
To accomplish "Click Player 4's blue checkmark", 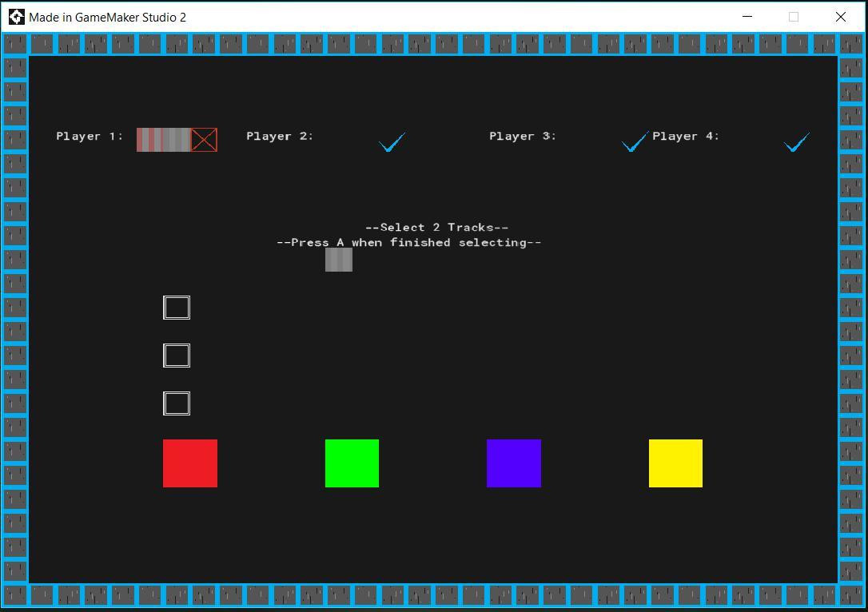I will 797,141.
